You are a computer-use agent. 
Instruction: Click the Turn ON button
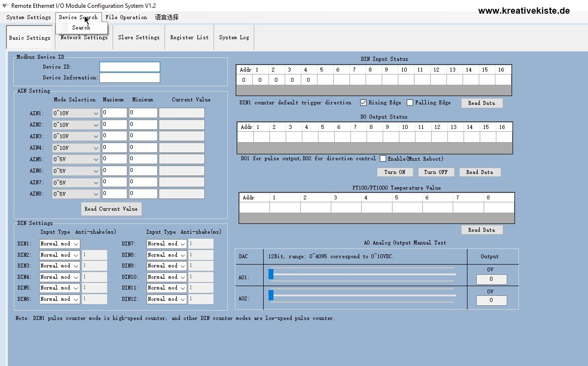click(x=395, y=172)
